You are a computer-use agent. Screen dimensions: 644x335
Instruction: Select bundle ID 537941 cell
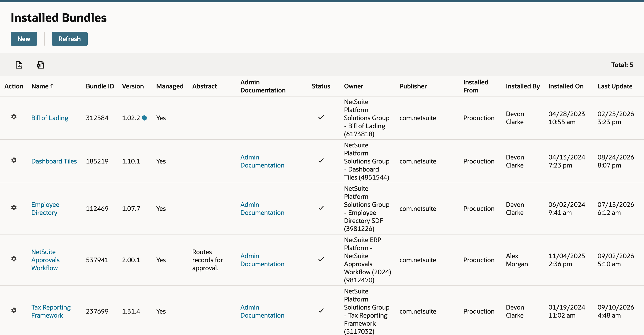pyautogui.click(x=97, y=260)
